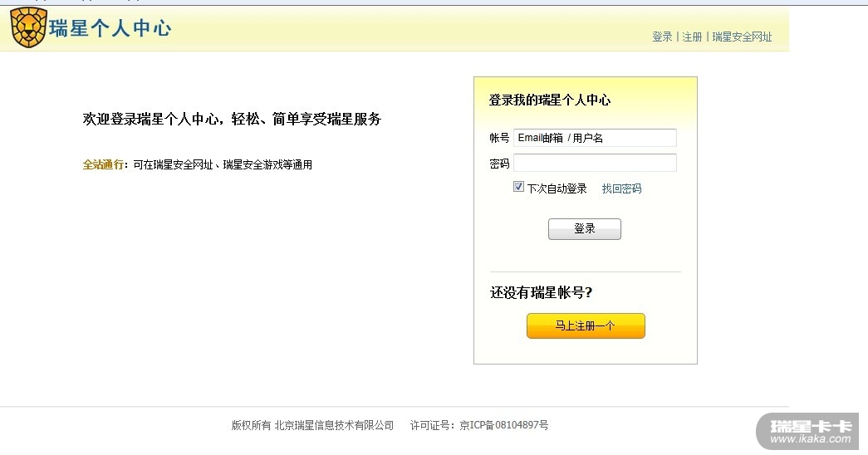868x455 pixels.
Task: Click the 下次自动登录 label text
Action: click(x=557, y=188)
